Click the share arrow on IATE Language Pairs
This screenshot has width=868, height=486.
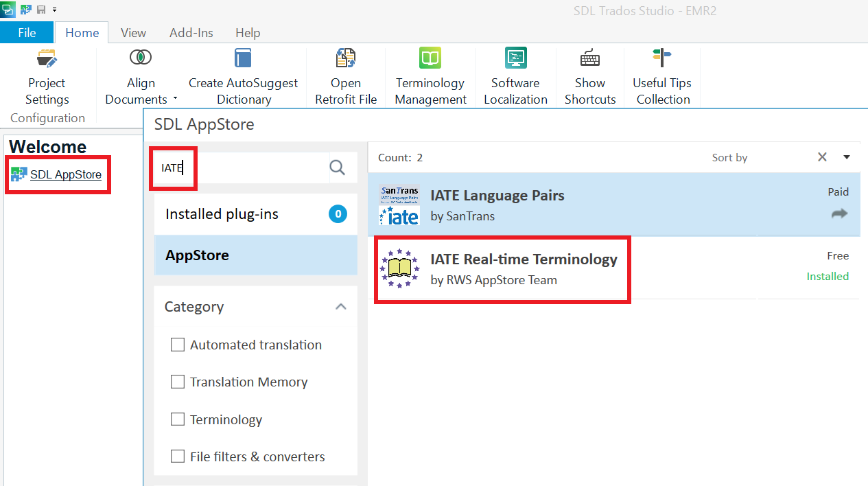839,214
